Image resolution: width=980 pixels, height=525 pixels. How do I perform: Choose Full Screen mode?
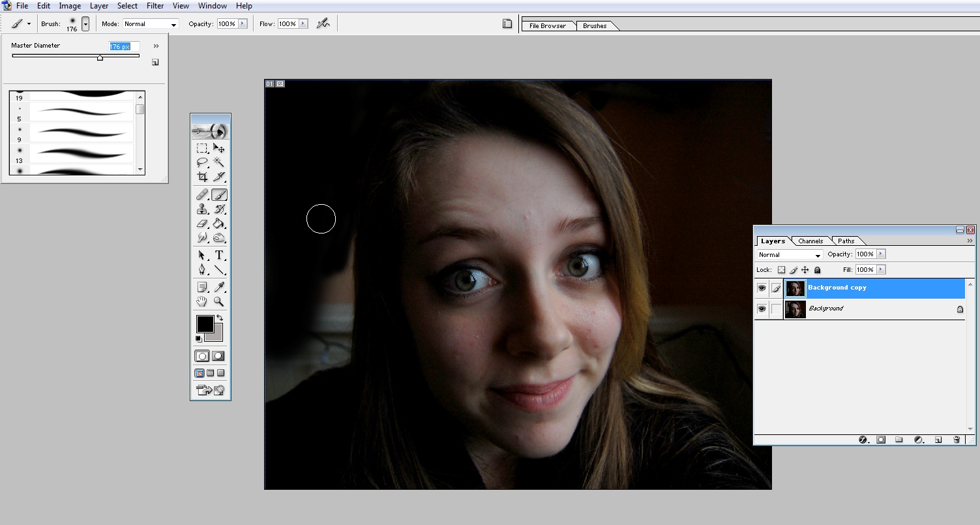coord(220,373)
